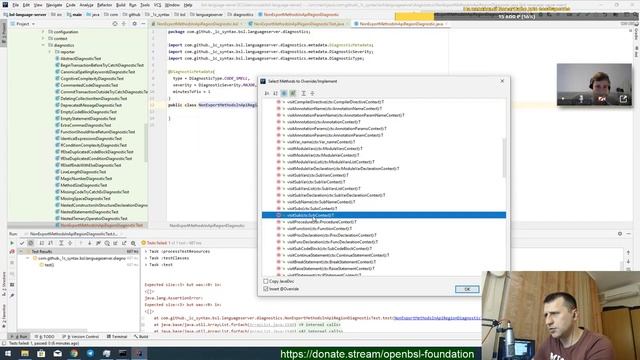The width and height of the screenshot is (640, 360).
Task: Open the VCS menu
Action: pos(158,5)
